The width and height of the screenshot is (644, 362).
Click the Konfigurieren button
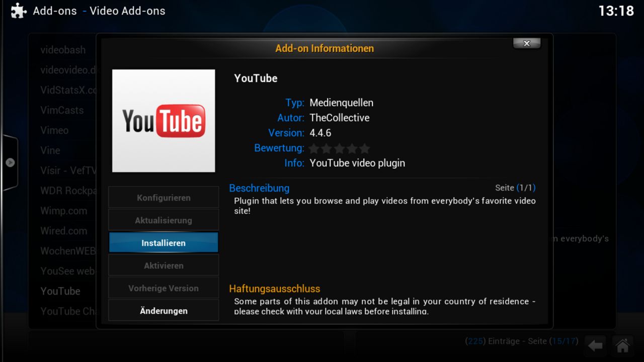[x=164, y=198]
